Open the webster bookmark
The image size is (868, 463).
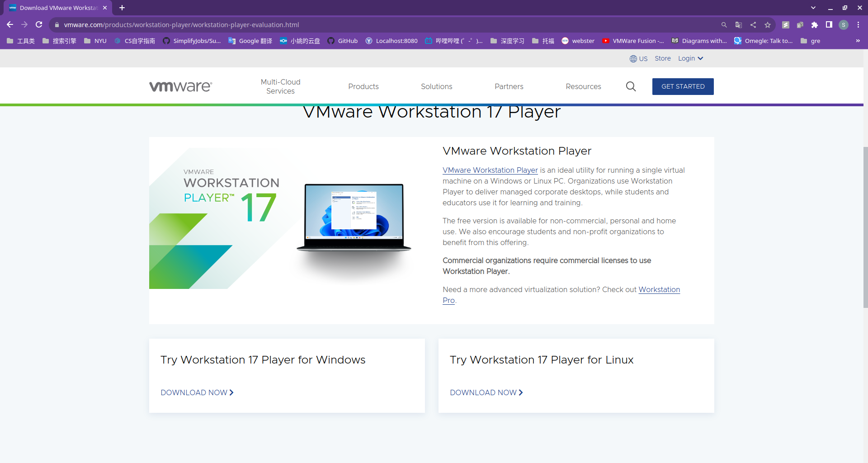578,41
